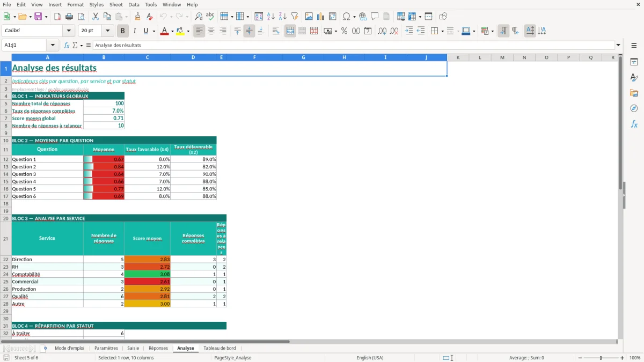Open sidebar Navigator compass icon
The height and width of the screenshot is (362, 644).
tap(634, 109)
